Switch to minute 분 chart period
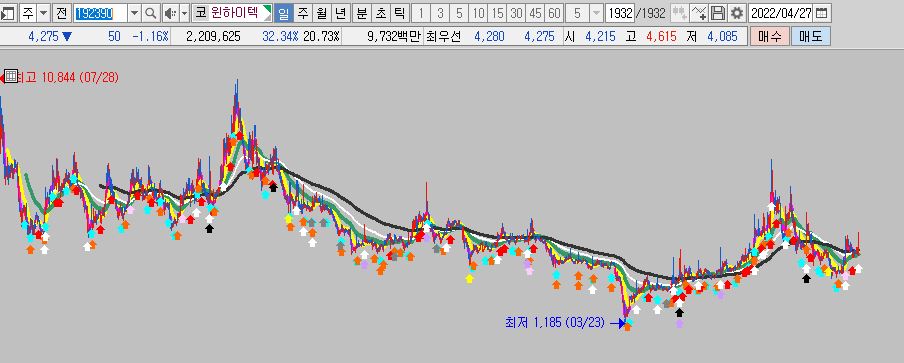 click(361, 13)
